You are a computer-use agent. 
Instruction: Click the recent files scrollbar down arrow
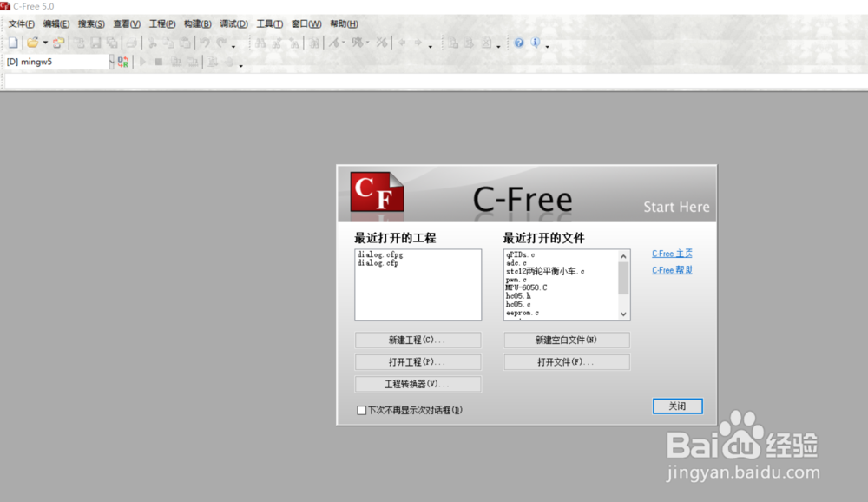pos(623,314)
